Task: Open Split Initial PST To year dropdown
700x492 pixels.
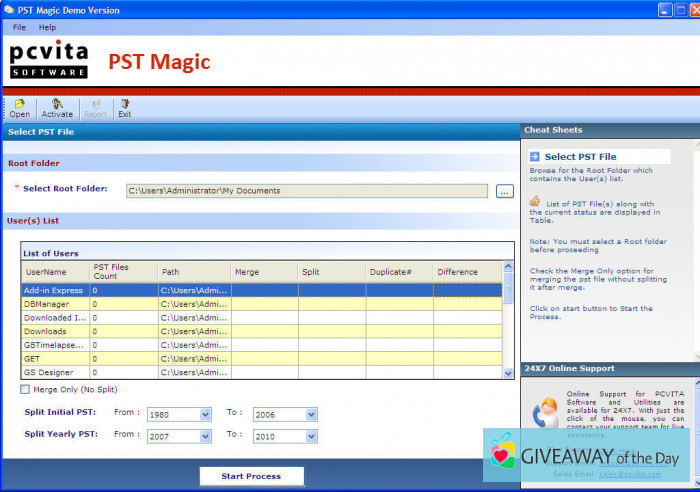Action: pos(311,414)
